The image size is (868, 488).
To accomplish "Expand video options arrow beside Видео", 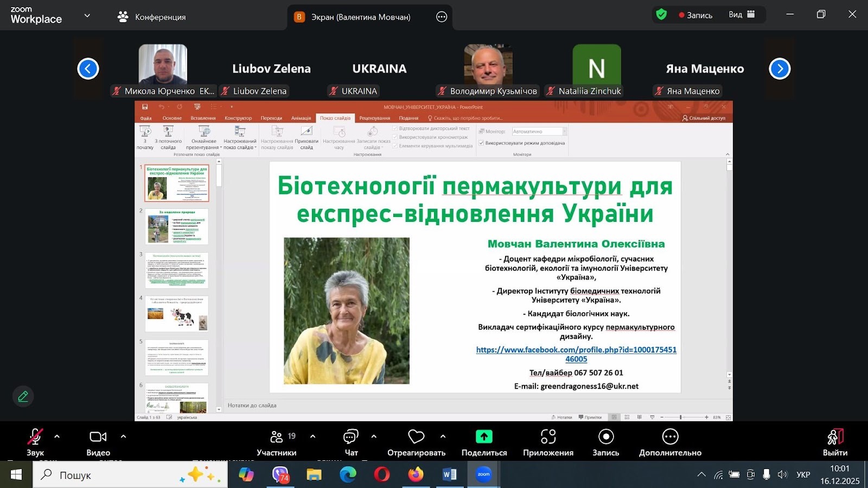I will click(x=123, y=436).
